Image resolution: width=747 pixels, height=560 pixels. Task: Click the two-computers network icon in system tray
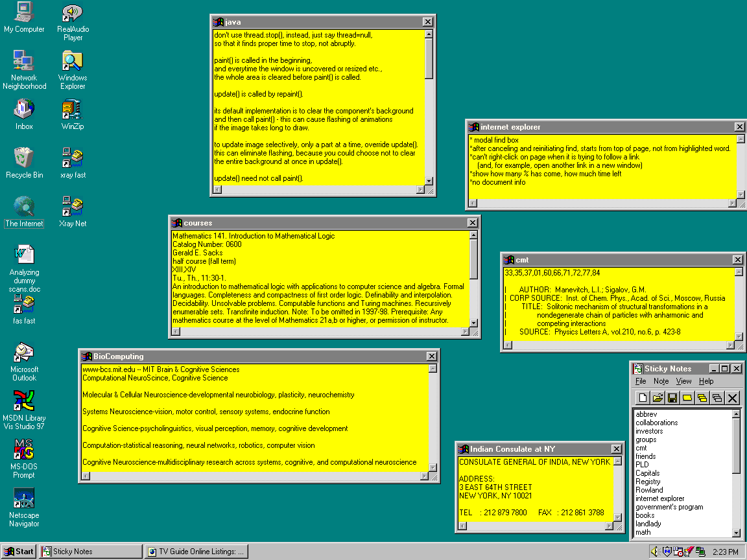[x=700, y=552]
